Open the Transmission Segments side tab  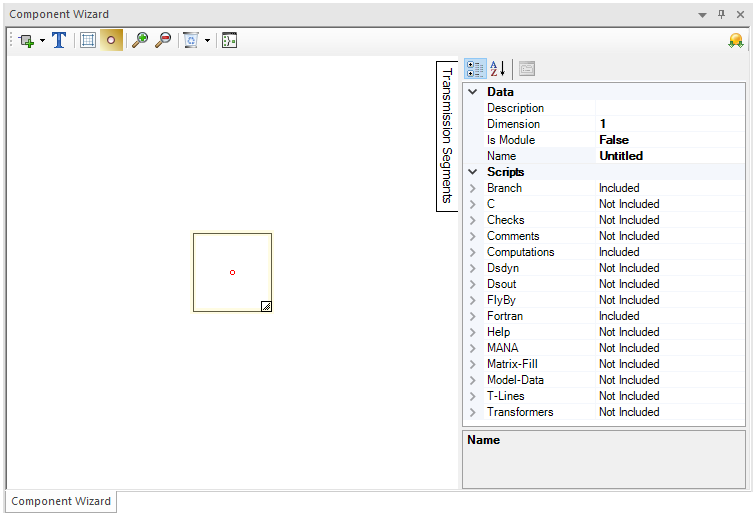447,135
